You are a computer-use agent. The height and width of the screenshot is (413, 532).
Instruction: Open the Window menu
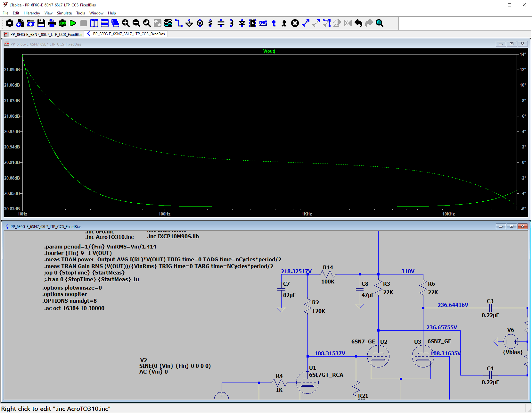(96, 13)
